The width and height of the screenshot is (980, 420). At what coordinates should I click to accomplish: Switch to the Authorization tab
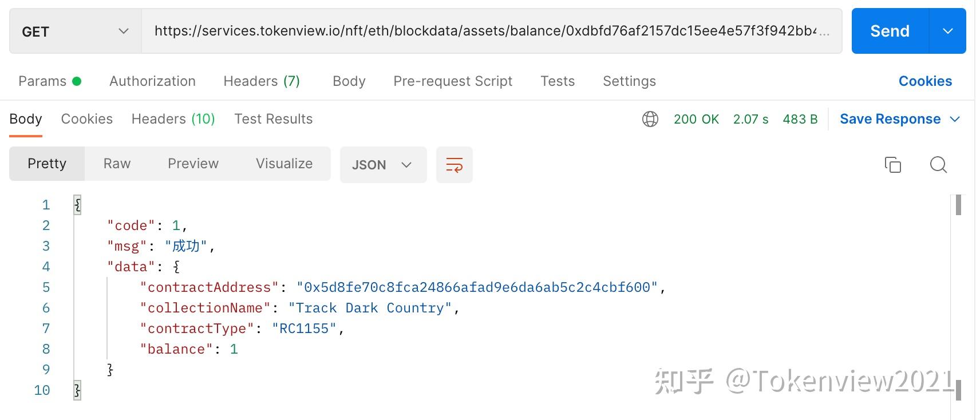coord(152,81)
